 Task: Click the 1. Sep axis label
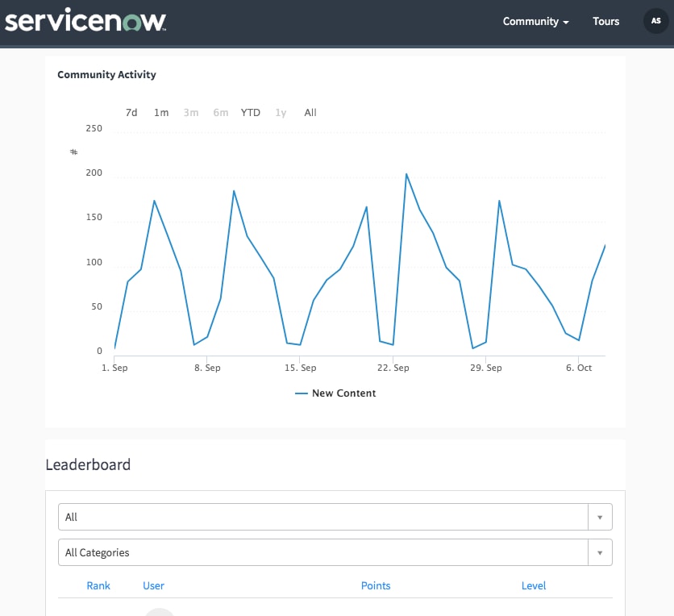[x=114, y=368]
